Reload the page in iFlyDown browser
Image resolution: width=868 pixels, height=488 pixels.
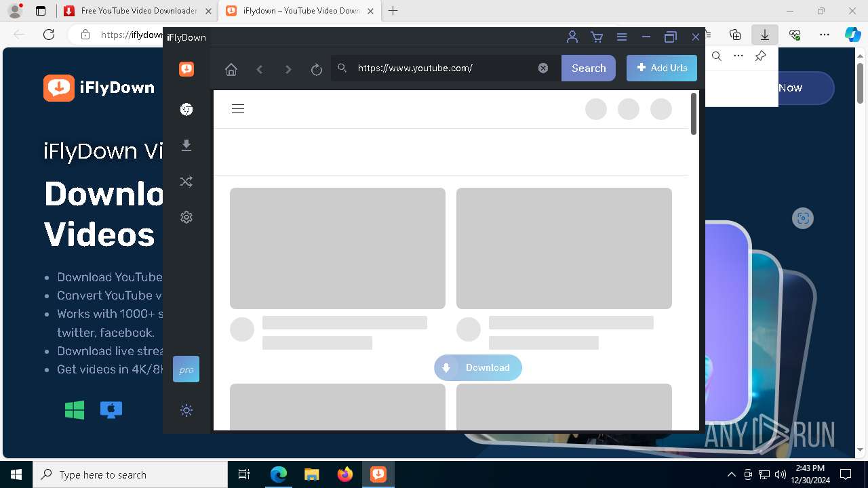pos(317,69)
